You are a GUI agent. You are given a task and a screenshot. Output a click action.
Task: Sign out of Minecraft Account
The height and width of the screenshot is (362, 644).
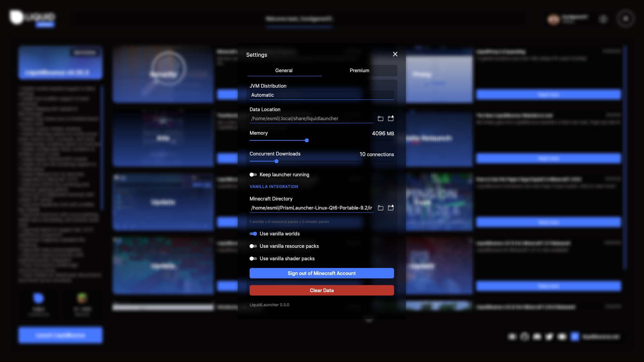(322, 273)
